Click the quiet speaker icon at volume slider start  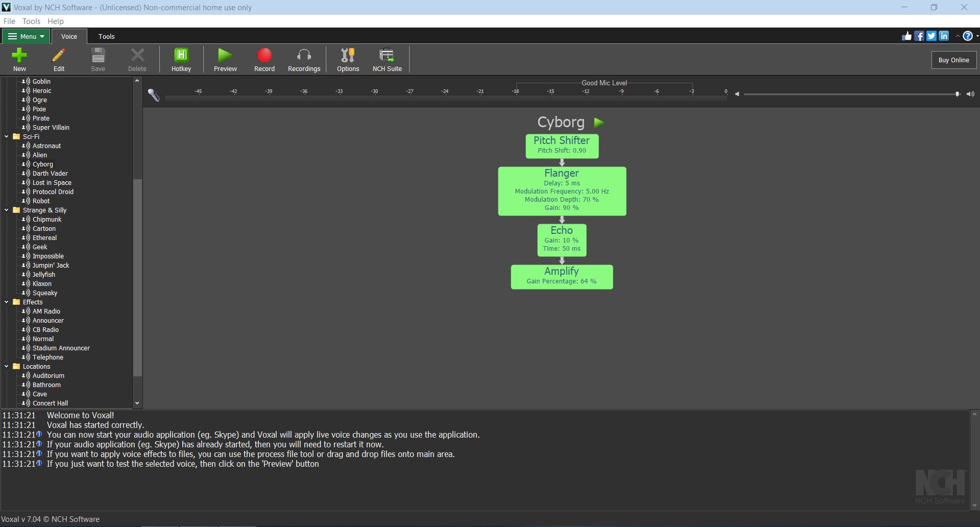tap(737, 94)
